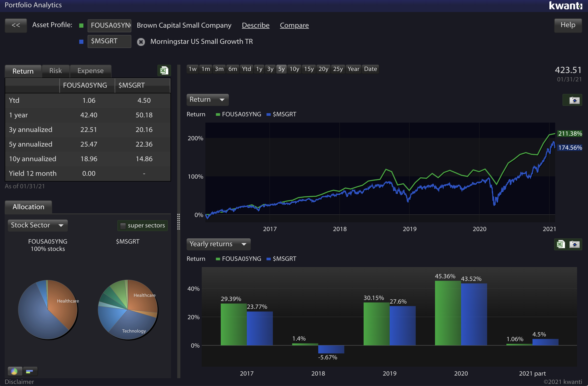Viewport: 588px width, 386px height.
Task: Export the return table to Excel
Action: pos(164,70)
